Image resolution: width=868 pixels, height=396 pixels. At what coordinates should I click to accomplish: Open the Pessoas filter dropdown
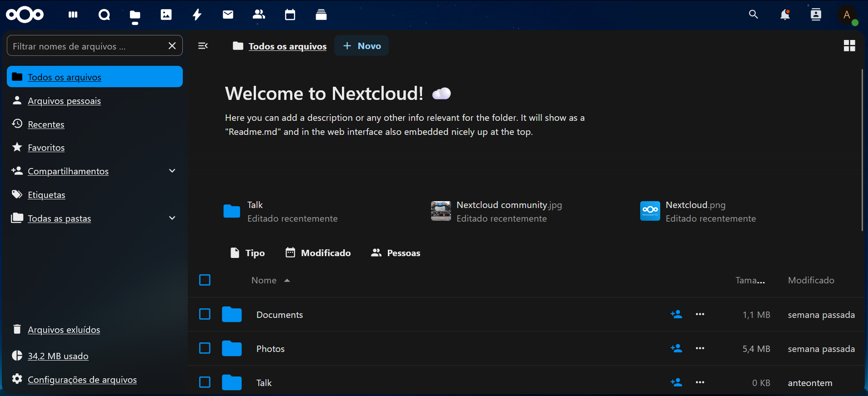(396, 253)
